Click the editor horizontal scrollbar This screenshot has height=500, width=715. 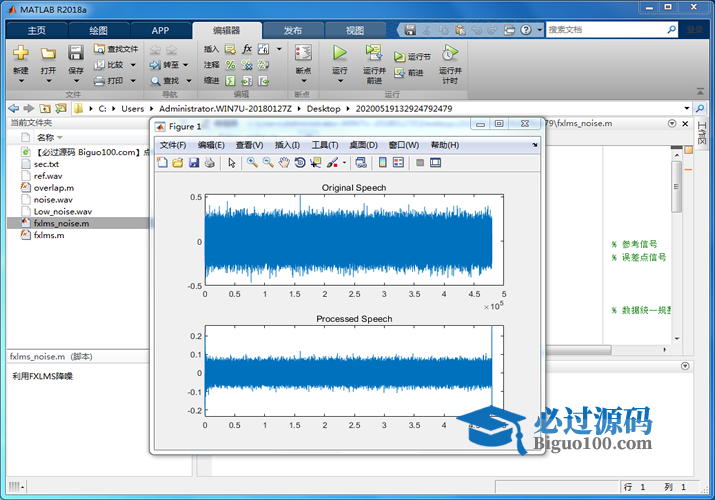579,350
